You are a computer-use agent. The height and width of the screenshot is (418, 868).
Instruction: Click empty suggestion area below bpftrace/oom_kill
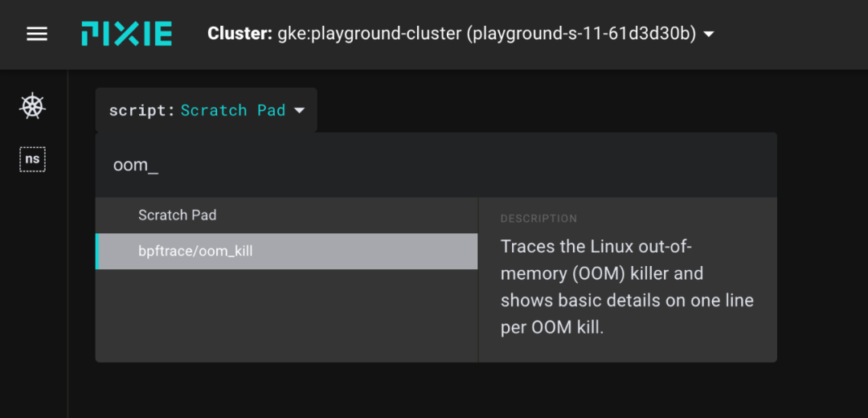(x=287, y=316)
